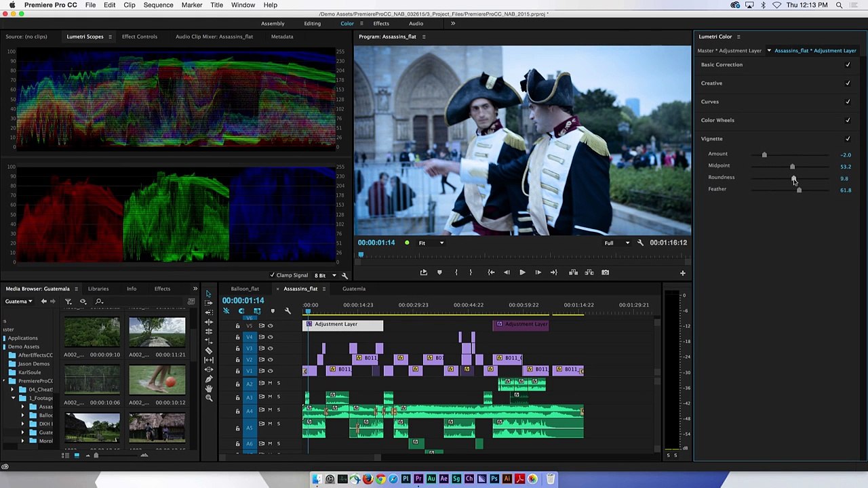Click Export Frame camera icon

point(605,272)
